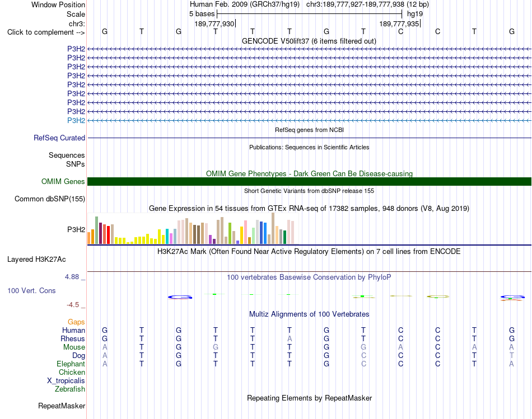
Task: Click the chr3:189,777,927-189,777,938 (12 bp) position text
Action: pos(367,4)
